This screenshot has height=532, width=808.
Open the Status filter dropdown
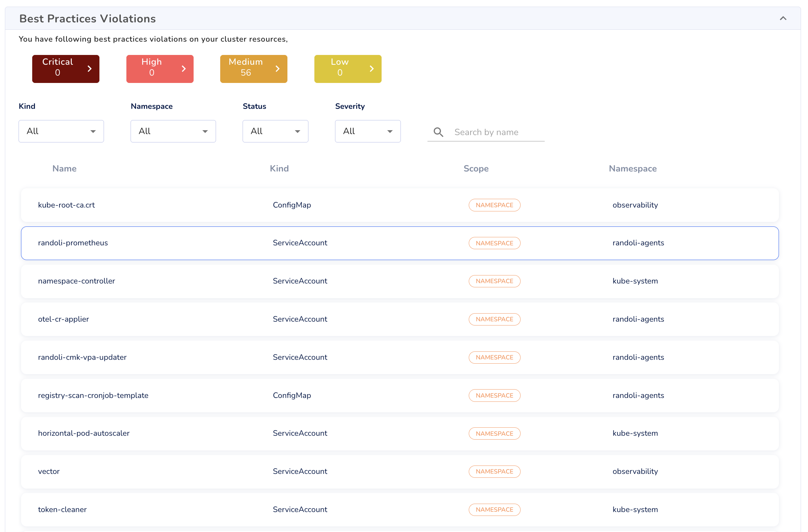click(276, 131)
